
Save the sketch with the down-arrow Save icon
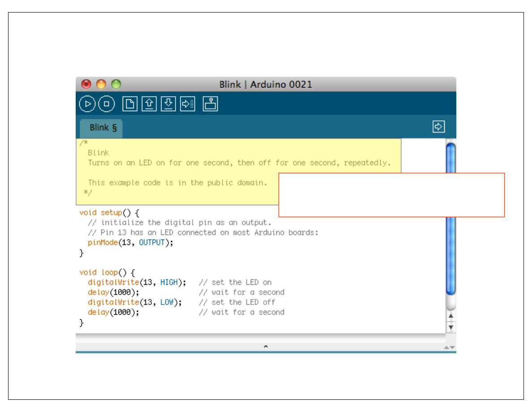pyautogui.click(x=168, y=104)
